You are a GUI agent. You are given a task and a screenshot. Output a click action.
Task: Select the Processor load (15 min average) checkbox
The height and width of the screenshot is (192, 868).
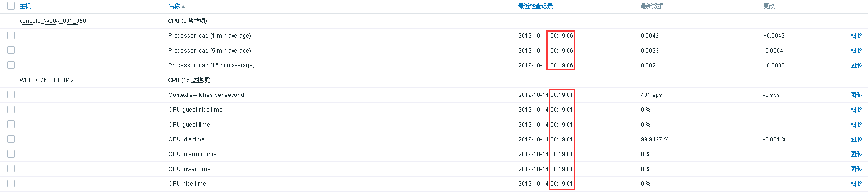pos(11,65)
